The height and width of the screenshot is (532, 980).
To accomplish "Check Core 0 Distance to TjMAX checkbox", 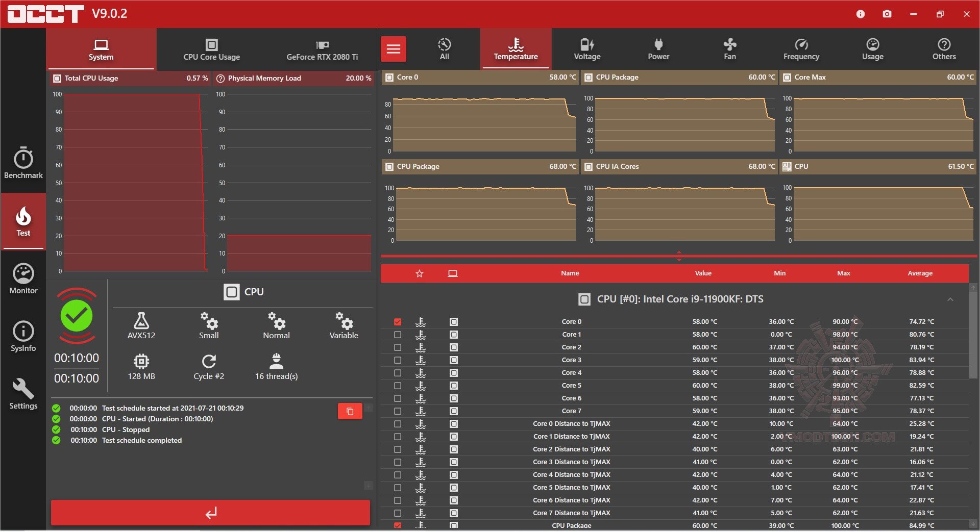I will 398,424.
